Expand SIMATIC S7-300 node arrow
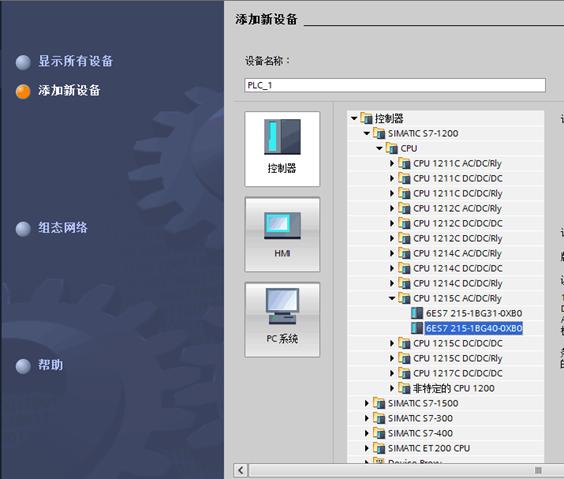This screenshot has width=564, height=479. (367, 418)
